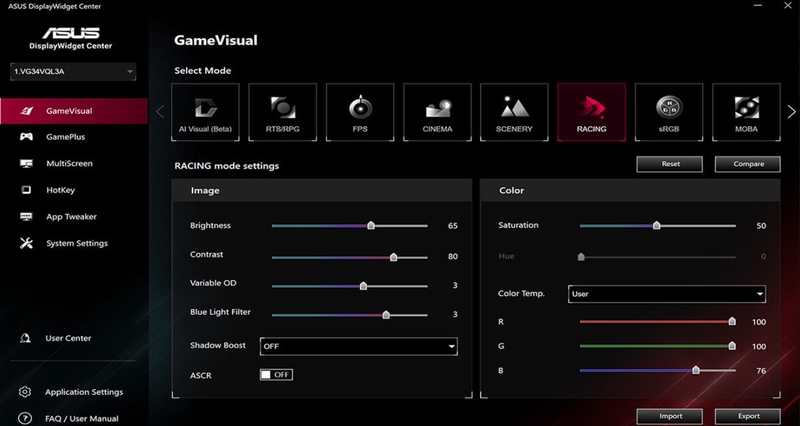This screenshot has height=426, width=800.
Task: Select the FPS mode tile
Action: [x=360, y=112]
